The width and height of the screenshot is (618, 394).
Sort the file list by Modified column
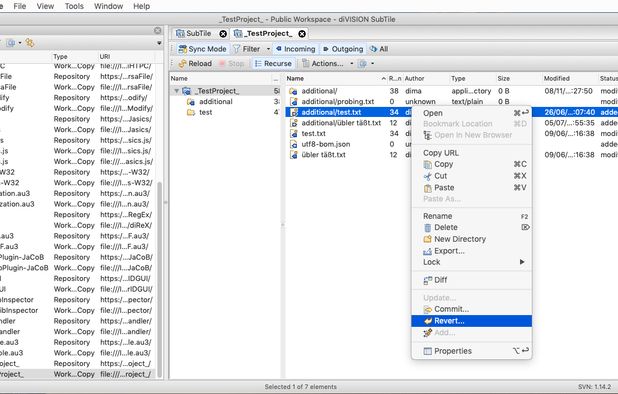[x=570, y=78]
